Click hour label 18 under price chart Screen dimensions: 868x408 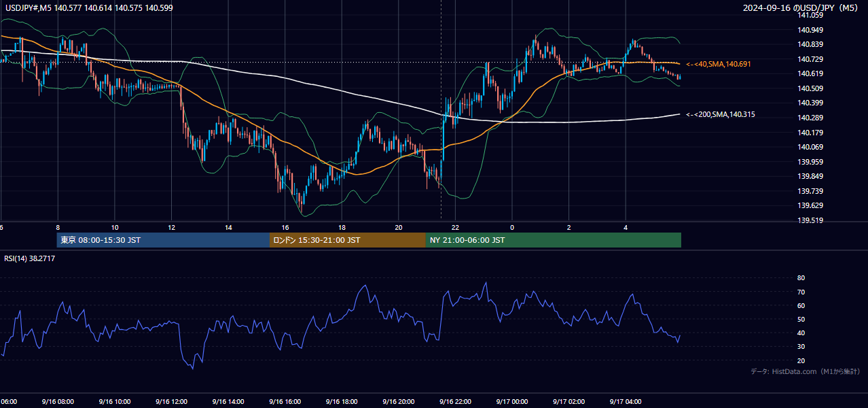[342, 227]
